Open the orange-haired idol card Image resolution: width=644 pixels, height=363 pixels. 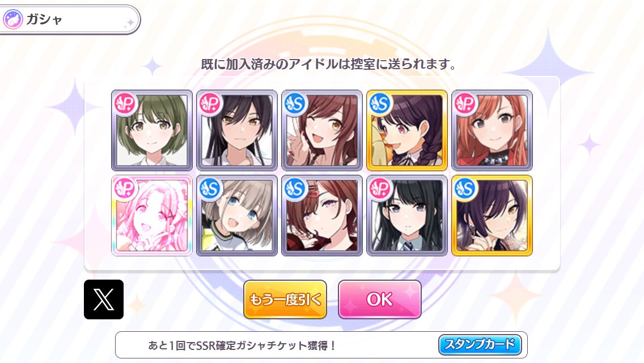click(x=492, y=130)
